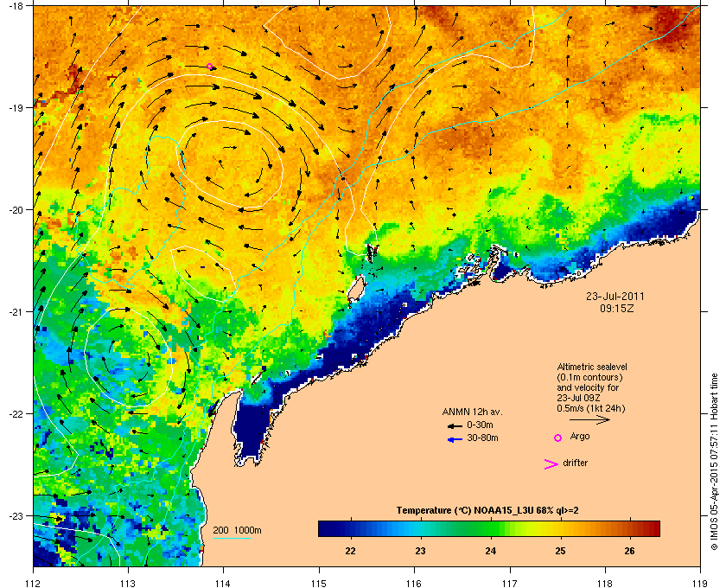The width and height of the screenshot is (726, 588).
Task: Click the '23-Jul 09Z' legend text
Action: [580, 398]
